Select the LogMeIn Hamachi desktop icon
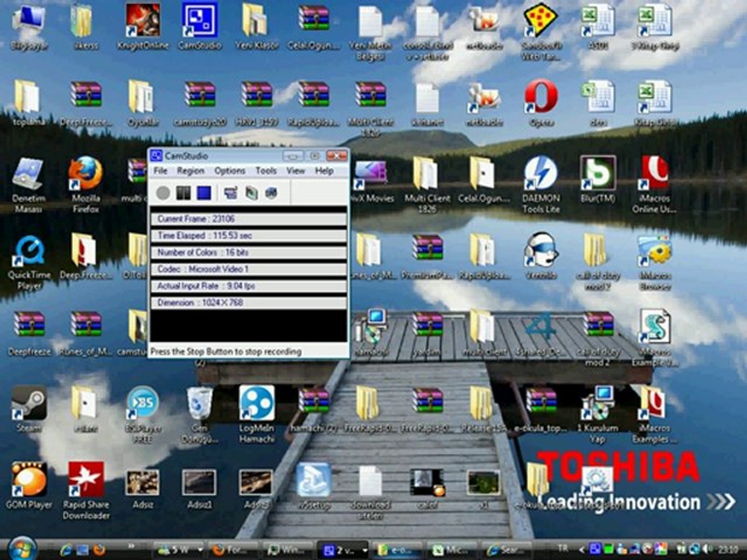Viewport: 747px width, 560px height. pyautogui.click(x=257, y=415)
